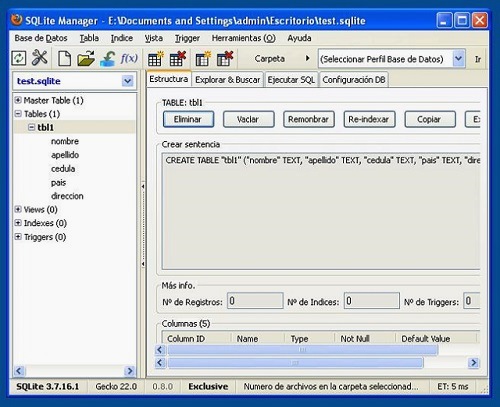Switch to the Estructura tab
This screenshot has width=500, height=407.
tap(169, 79)
